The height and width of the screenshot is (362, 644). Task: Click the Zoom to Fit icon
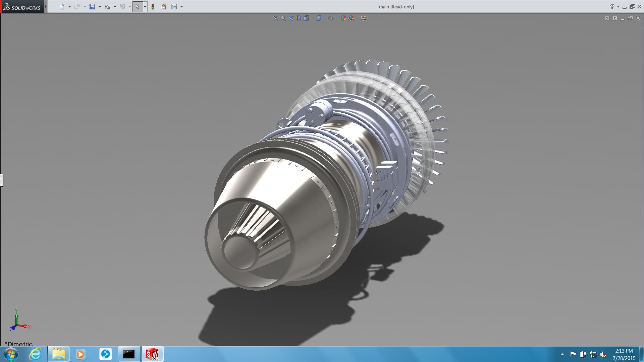[275, 18]
